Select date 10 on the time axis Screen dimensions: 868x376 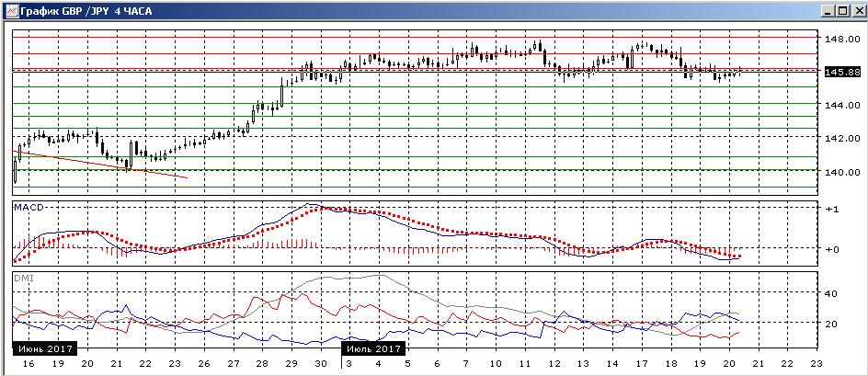click(x=495, y=364)
